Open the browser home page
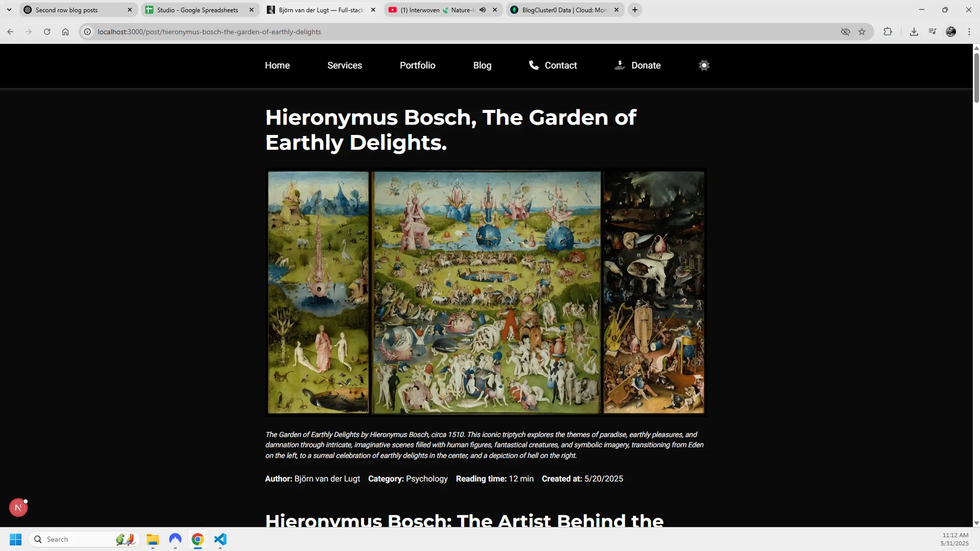 pyautogui.click(x=65, y=32)
